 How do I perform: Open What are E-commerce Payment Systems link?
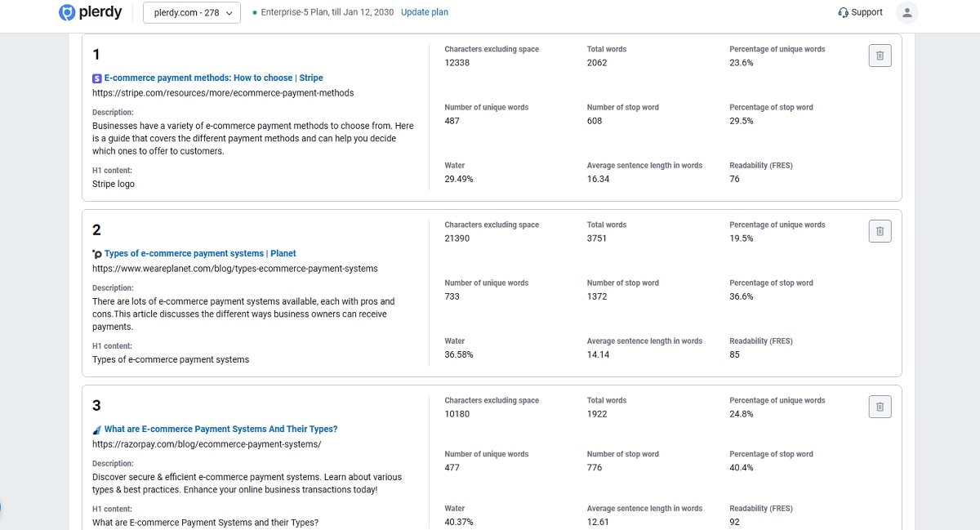[220, 430]
